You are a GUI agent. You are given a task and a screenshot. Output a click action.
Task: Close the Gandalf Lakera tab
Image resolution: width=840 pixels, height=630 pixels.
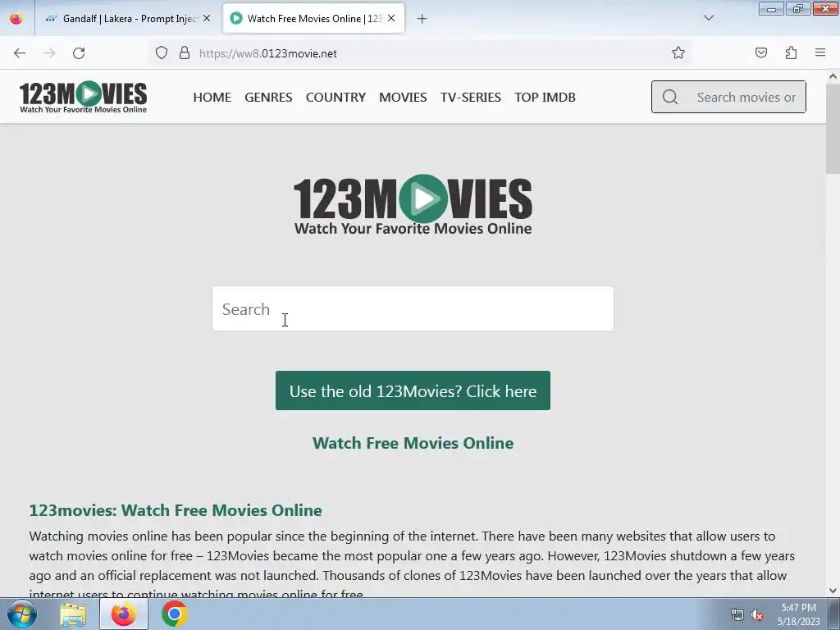point(207,18)
